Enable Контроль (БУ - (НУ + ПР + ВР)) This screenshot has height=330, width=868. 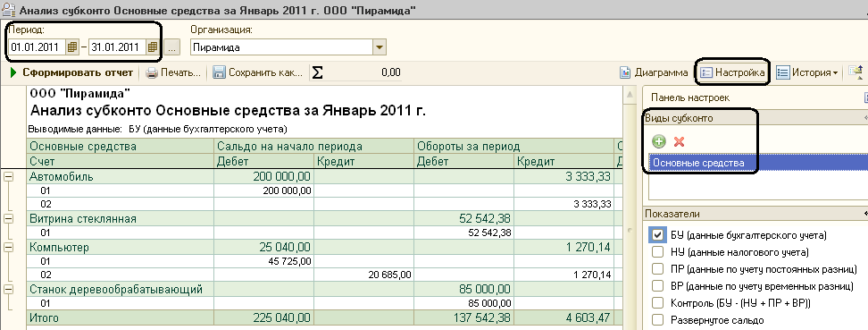(657, 303)
